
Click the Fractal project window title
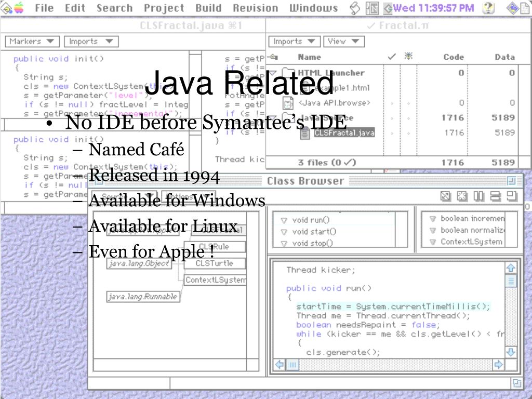(398, 25)
